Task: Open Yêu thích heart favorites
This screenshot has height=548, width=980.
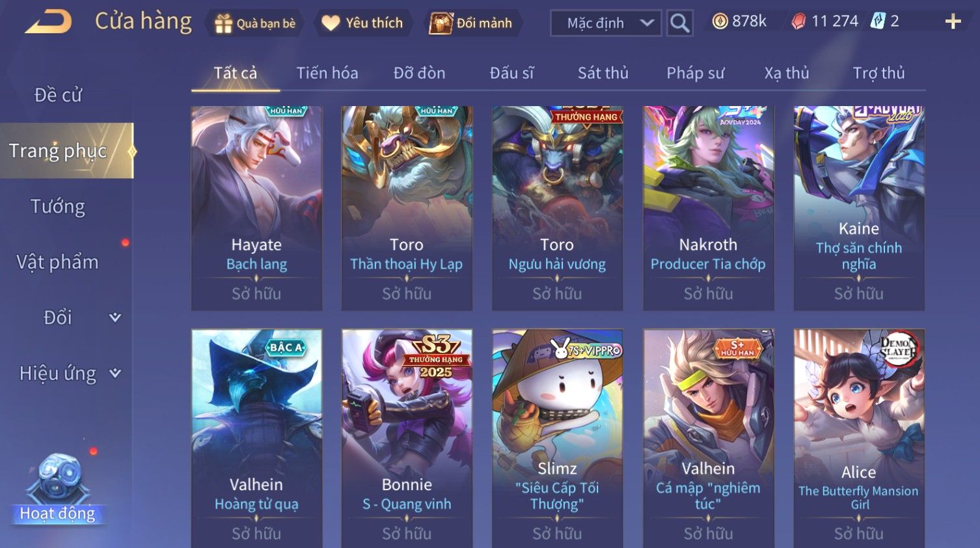Action: click(x=331, y=23)
